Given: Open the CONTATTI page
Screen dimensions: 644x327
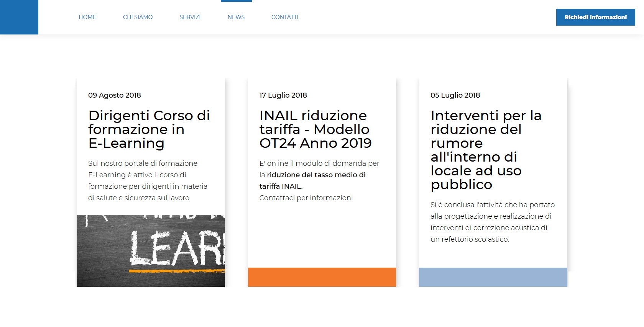Looking at the screenshot, I should click(x=285, y=17).
